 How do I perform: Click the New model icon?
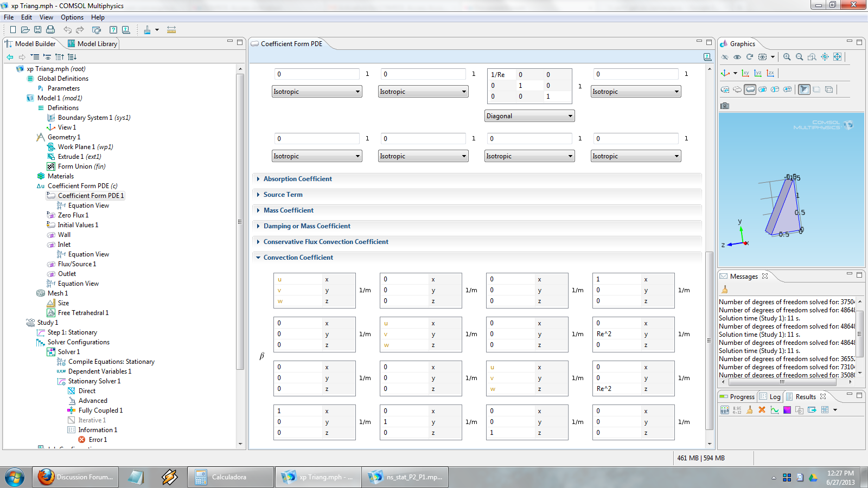pos(13,30)
